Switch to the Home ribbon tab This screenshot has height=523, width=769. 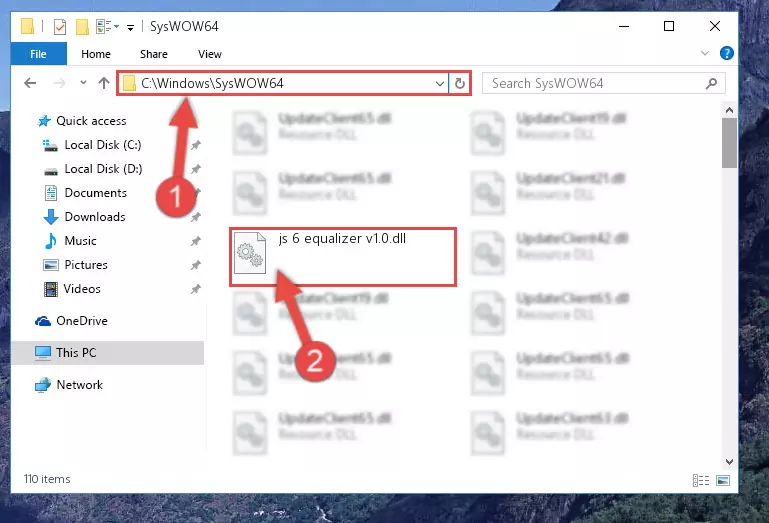[96, 53]
